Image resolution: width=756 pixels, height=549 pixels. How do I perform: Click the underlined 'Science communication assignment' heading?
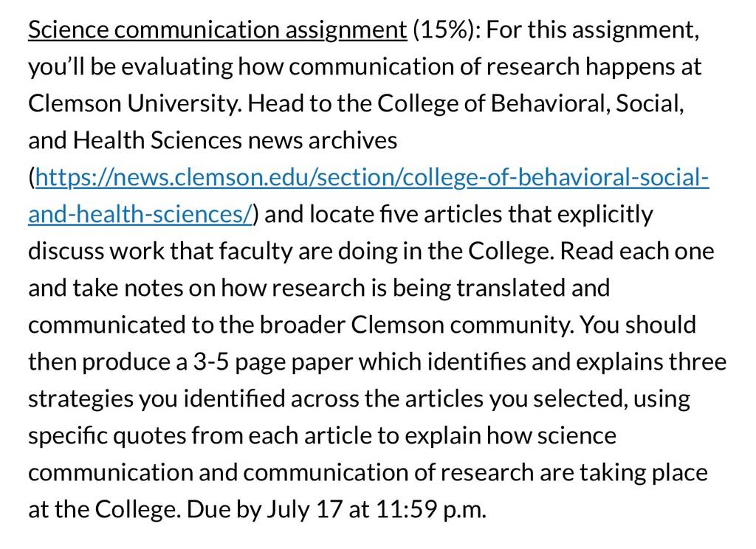(x=218, y=30)
